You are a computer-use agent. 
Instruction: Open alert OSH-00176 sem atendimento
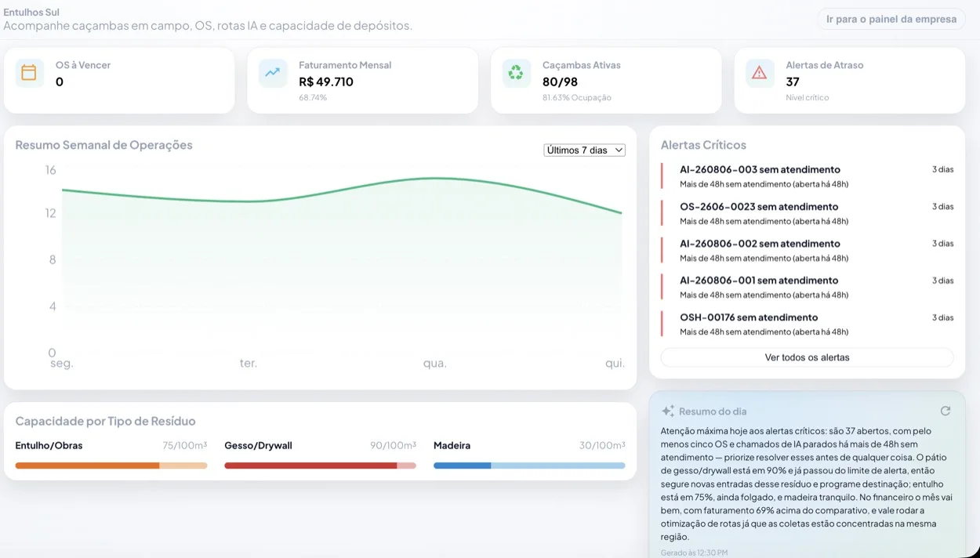click(808, 324)
